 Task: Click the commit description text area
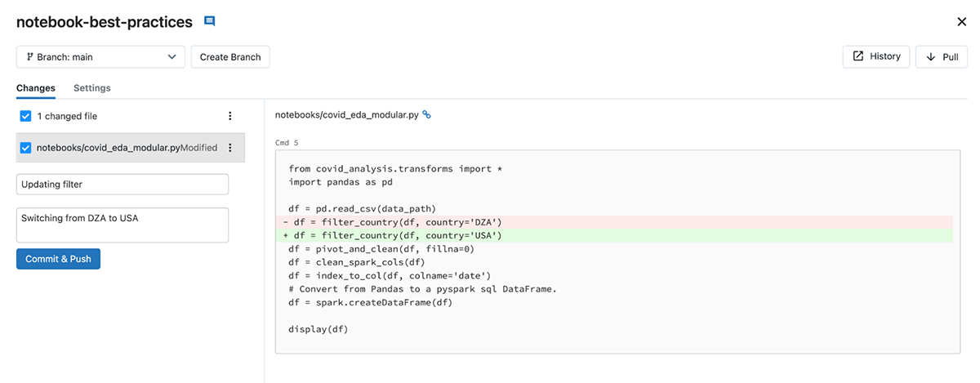pos(122,225)
